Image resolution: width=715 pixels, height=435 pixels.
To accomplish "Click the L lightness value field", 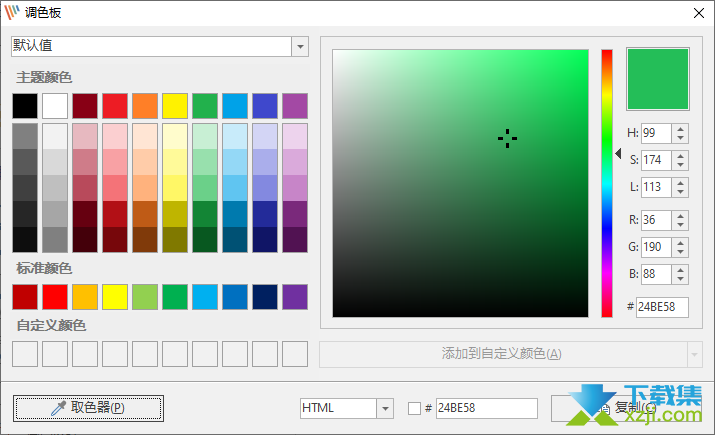I will pos(656,187).
